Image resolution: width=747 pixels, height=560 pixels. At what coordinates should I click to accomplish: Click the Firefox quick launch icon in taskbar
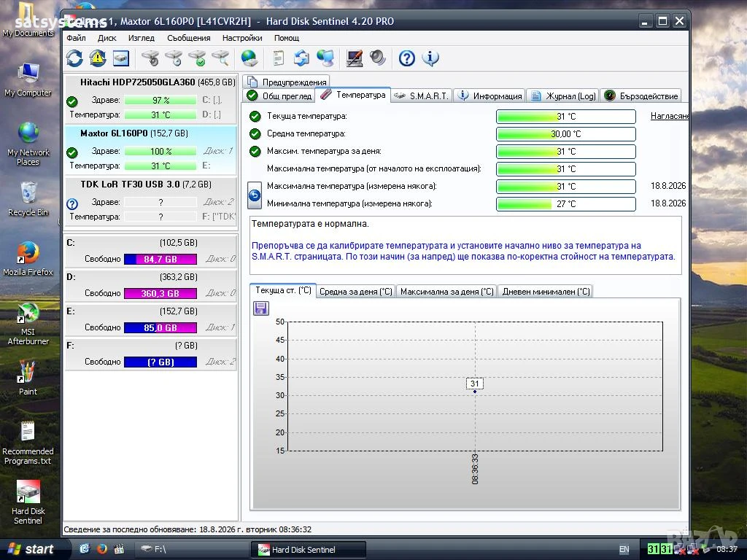(101, 549)
